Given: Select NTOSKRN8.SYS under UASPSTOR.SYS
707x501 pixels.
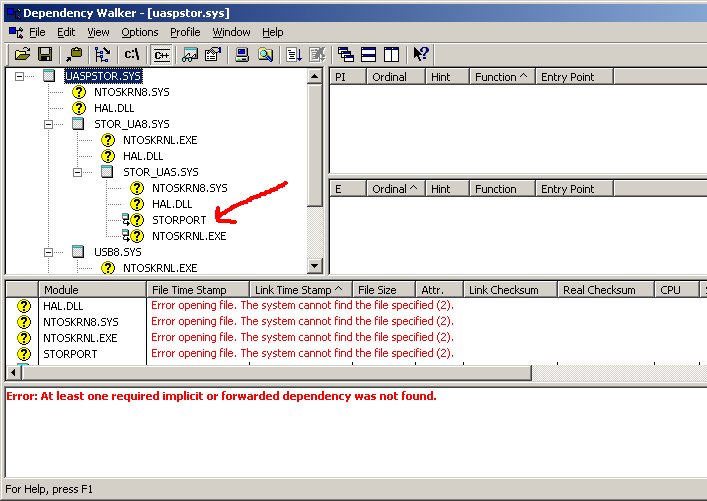Looking at the screenshot, I should 132,92.
